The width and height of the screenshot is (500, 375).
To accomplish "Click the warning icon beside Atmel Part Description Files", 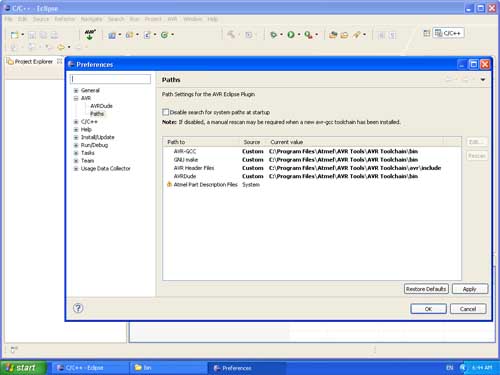I will (x=169, y=184).
